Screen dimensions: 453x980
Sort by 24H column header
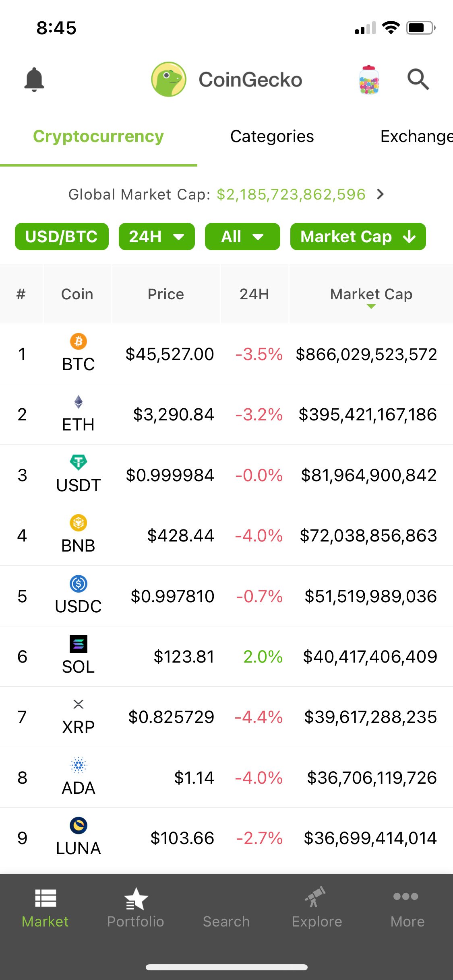[254, 294]
